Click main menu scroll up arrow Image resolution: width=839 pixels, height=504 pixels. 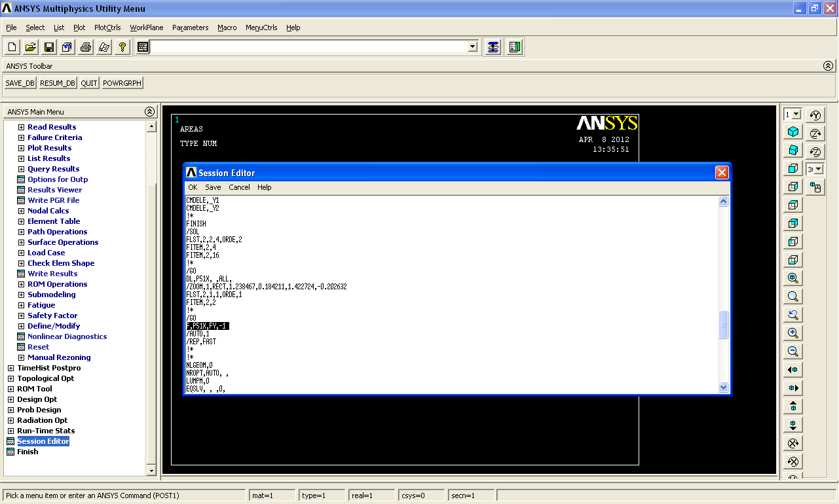point(152,126)
